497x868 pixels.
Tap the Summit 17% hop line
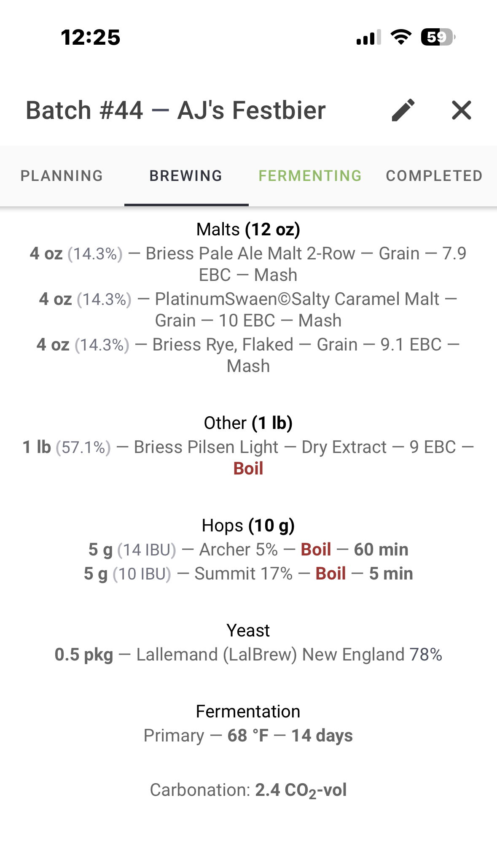click(248, 574)
